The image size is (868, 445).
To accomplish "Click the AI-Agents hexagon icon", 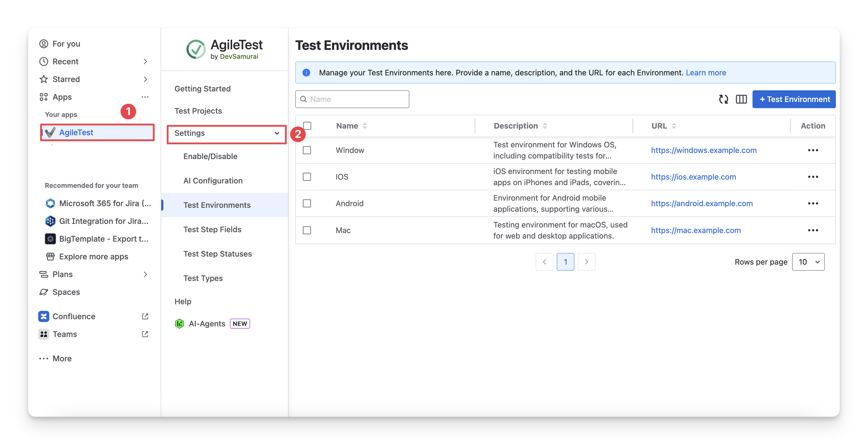I will click(179, 324).
